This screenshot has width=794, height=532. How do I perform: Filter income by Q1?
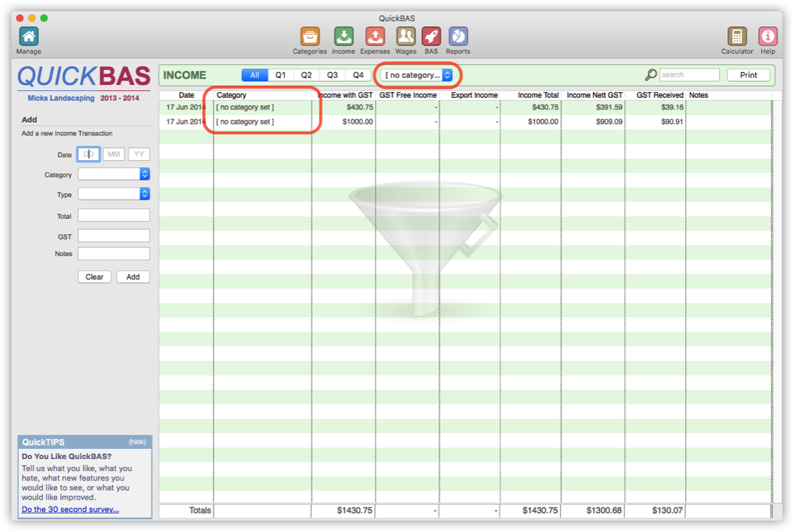(x=280, y=75)
